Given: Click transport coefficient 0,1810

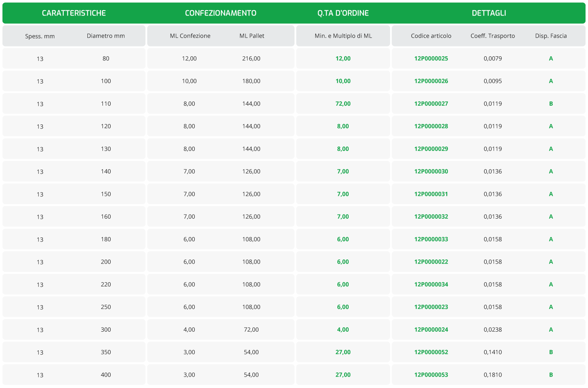Looking at the screenshot, I should click(x=493, y=375).
